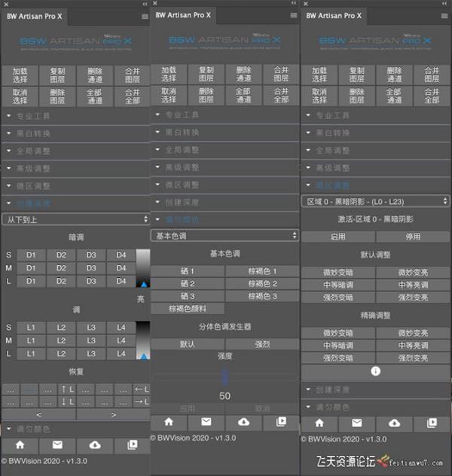
Task: Click 强烈变亮 under 精确调整 in right panel
Action: click(x=413, y=358)
